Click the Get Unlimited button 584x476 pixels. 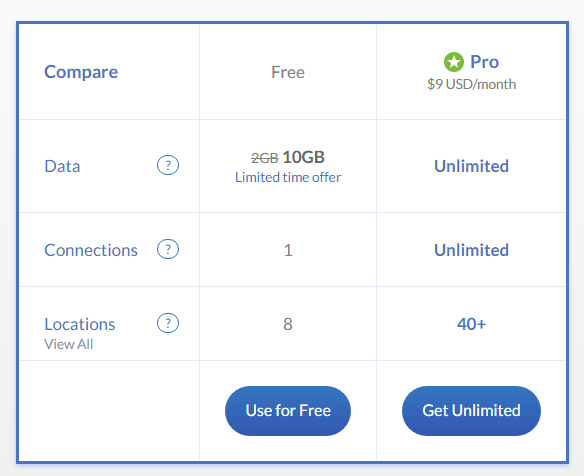[x=471, y=411]
